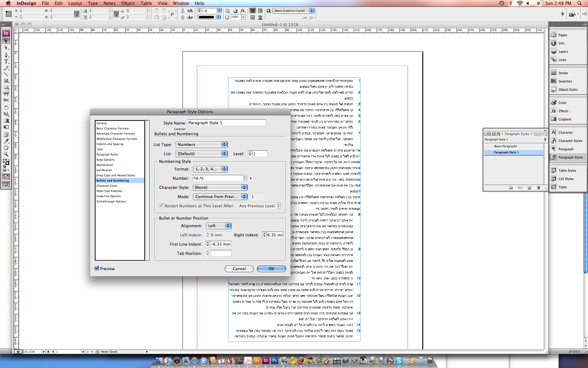Expand the numbering Format dropdown

(x=210, y=169)
